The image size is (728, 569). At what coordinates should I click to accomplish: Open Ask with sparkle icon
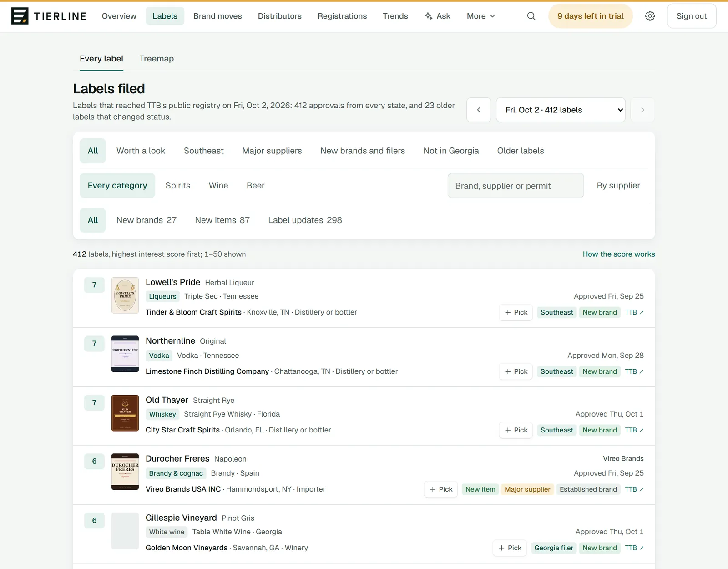[437, 16]
